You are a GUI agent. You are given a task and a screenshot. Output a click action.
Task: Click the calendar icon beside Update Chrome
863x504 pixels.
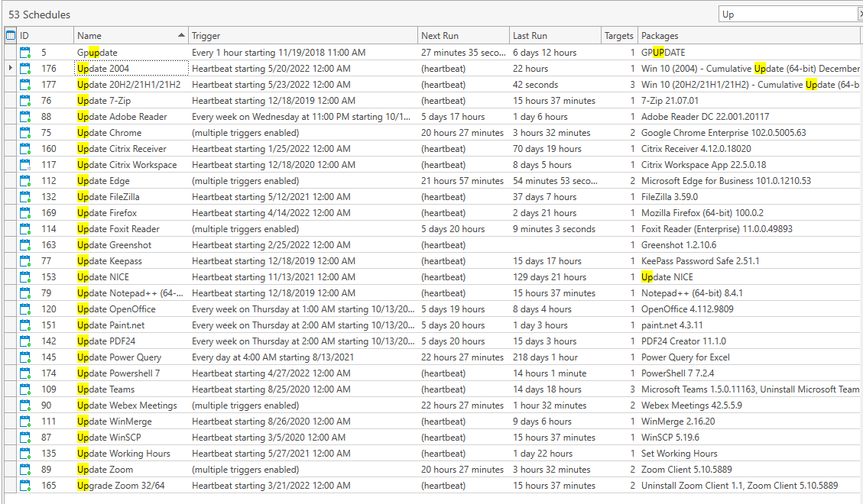[25, 133]
